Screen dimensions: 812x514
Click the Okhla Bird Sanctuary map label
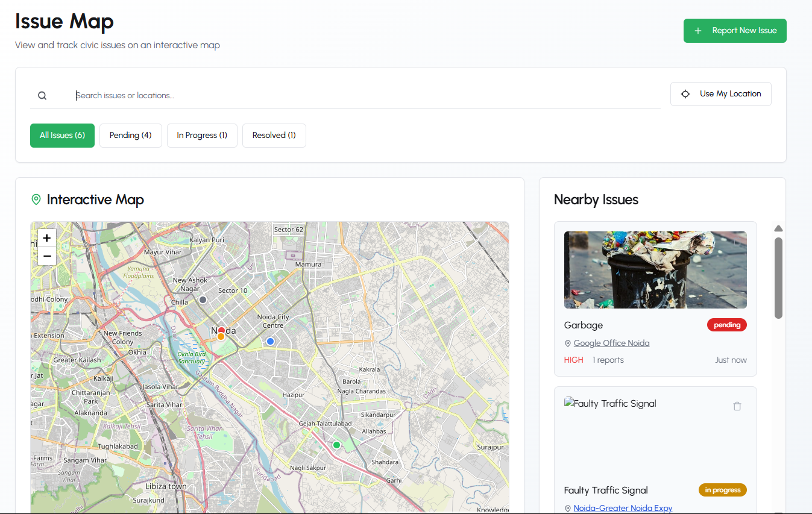(192, 357)
